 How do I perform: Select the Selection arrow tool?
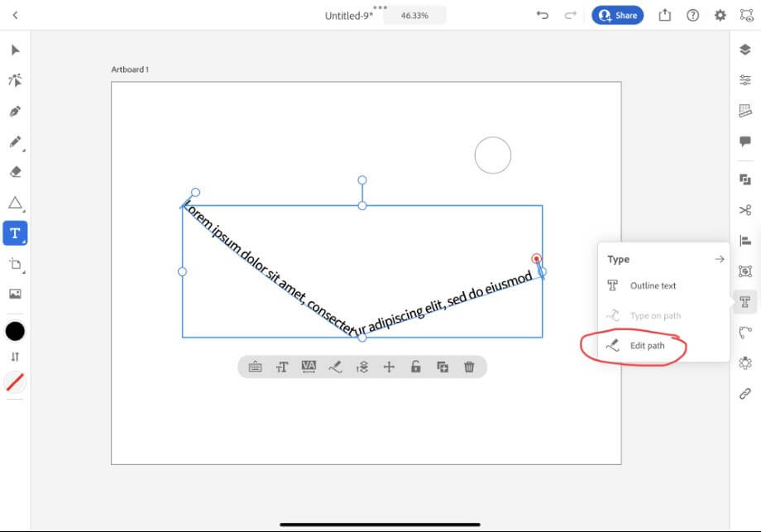[x=15, y=50]
